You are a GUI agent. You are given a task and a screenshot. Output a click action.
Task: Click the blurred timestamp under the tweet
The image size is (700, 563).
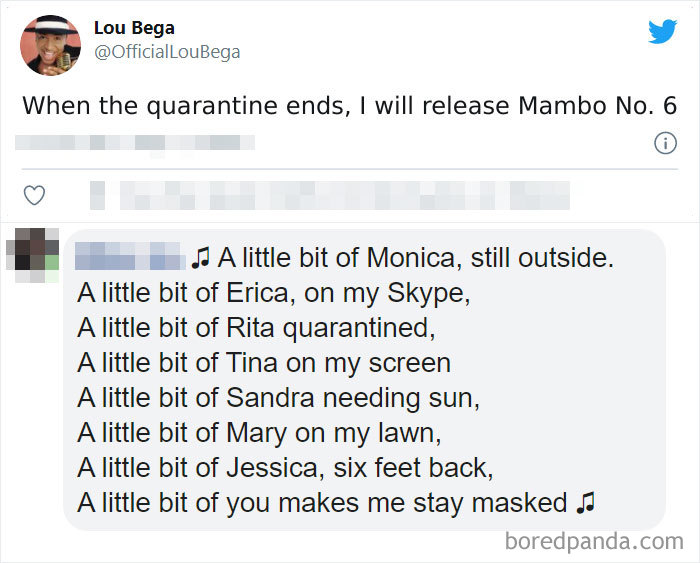point(137,143)
